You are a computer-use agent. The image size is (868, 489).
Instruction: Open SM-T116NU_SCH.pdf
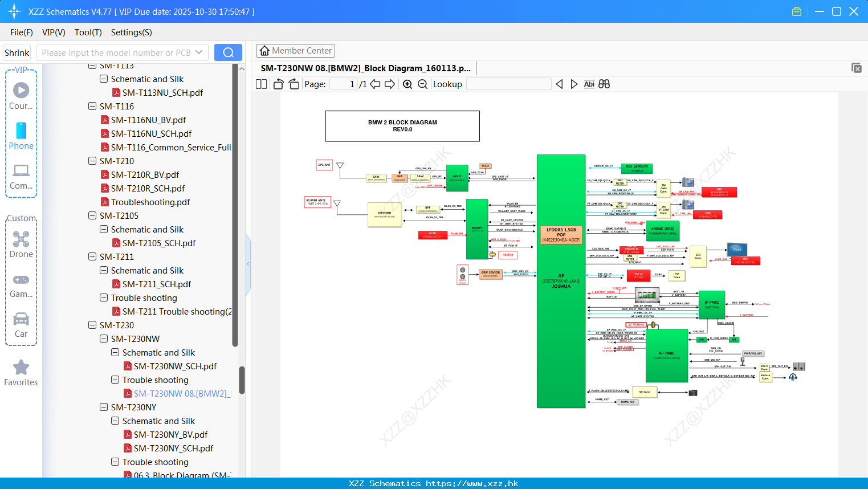click(x=151, y=133)
